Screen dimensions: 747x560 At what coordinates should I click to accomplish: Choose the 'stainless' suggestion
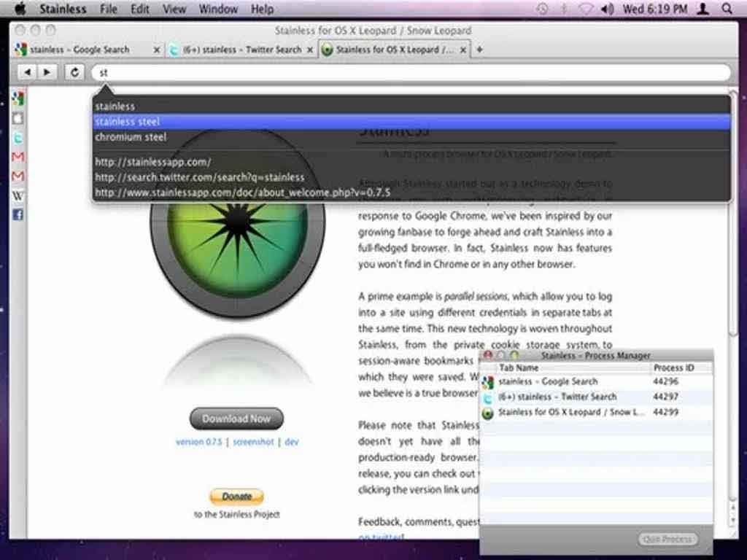(x=411, y=106)
